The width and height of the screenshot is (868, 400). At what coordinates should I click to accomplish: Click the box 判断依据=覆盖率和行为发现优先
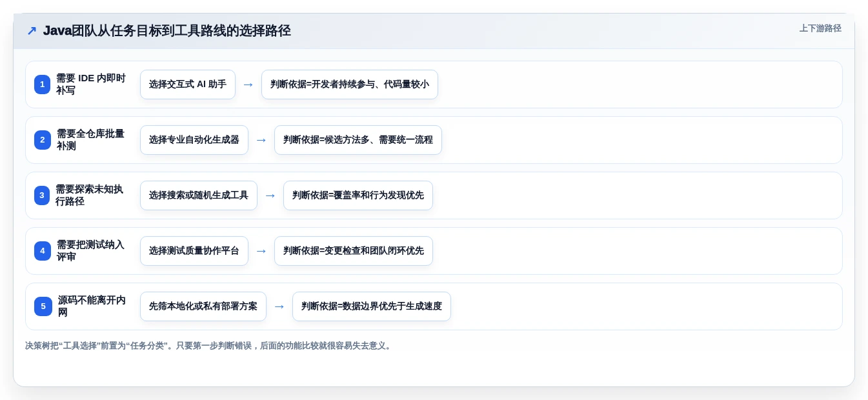coord(358,195)
